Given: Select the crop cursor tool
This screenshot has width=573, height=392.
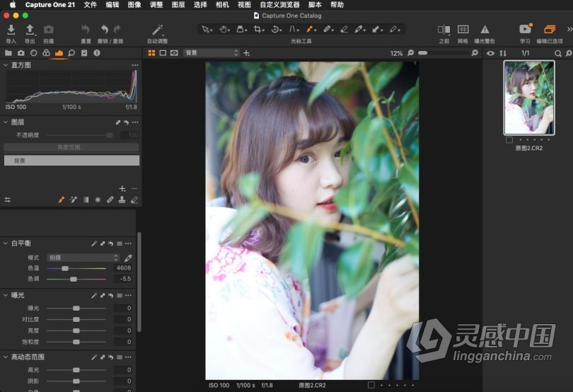Looking at the screenshot, I should point(258,29).
